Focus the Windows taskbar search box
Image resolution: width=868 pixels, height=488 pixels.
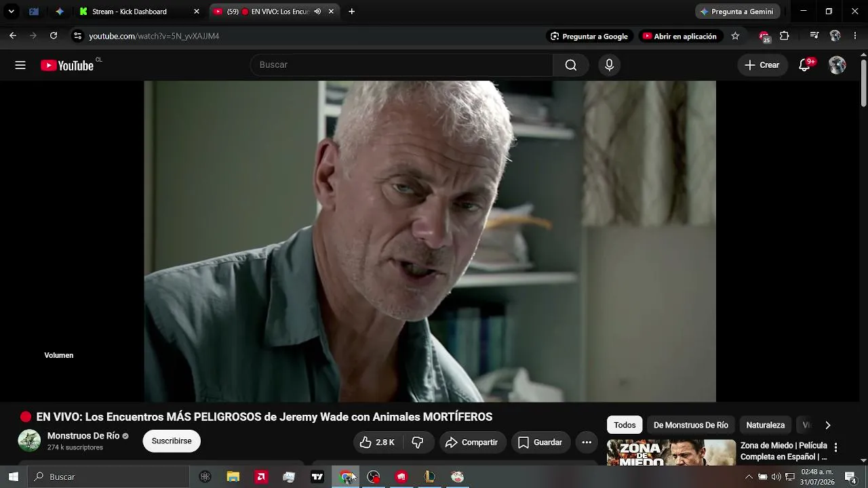tap(108, 477)
